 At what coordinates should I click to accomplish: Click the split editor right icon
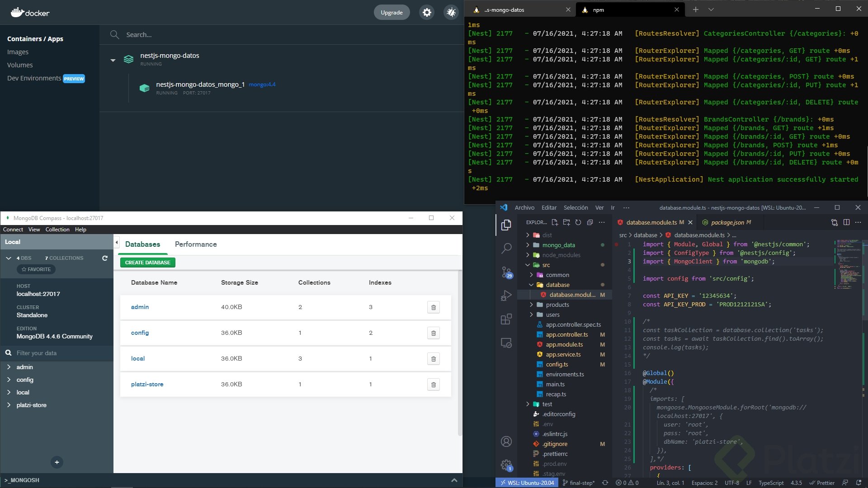(846, 222)
